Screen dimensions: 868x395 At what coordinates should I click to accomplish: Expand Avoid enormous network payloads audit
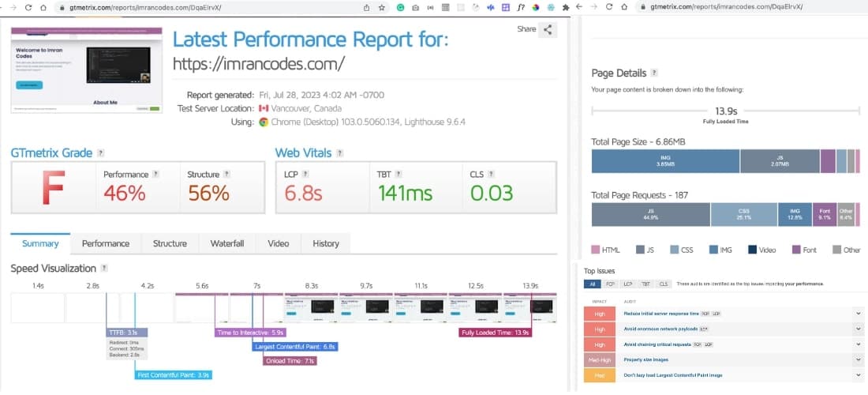(x=858, y=329)
